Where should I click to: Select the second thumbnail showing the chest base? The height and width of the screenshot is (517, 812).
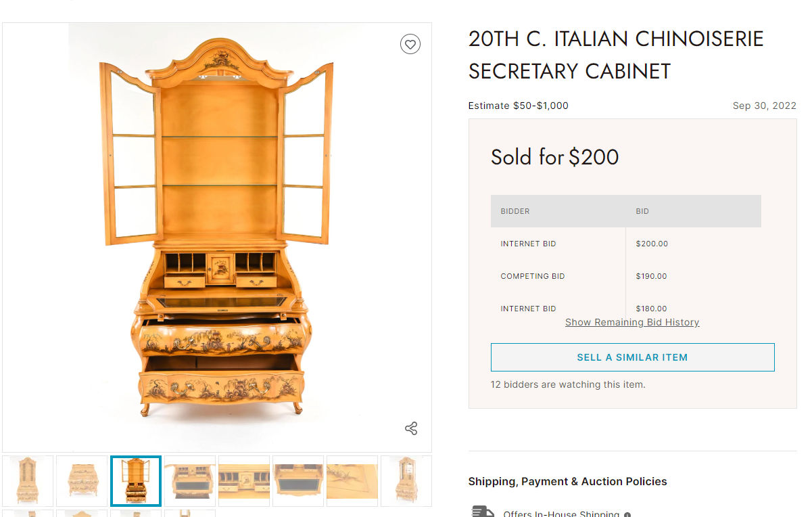point(82,480)
